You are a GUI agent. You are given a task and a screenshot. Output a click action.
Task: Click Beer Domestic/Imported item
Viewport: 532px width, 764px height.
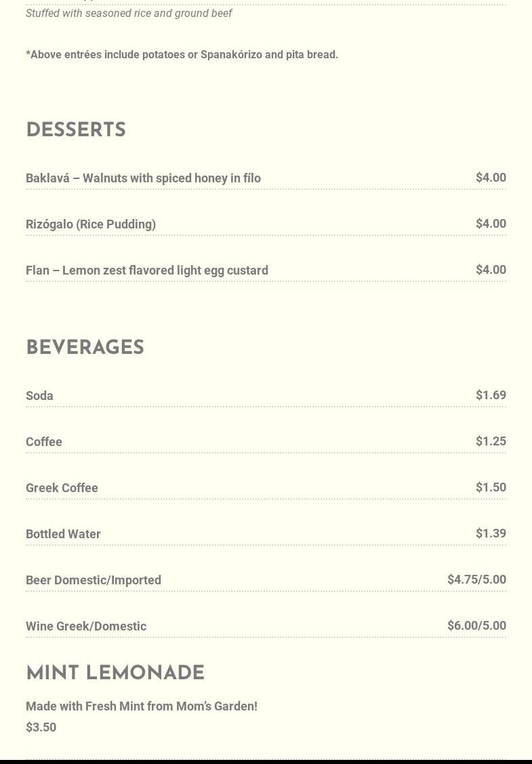pos(94,580)
